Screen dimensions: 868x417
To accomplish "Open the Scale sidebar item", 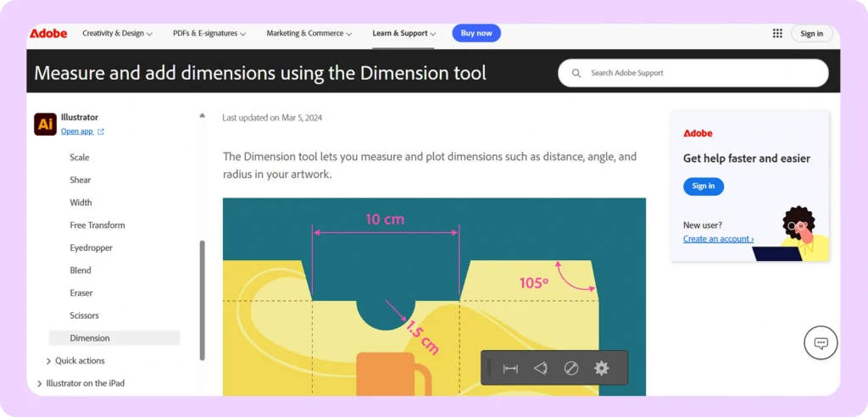I will coord(79,158).
